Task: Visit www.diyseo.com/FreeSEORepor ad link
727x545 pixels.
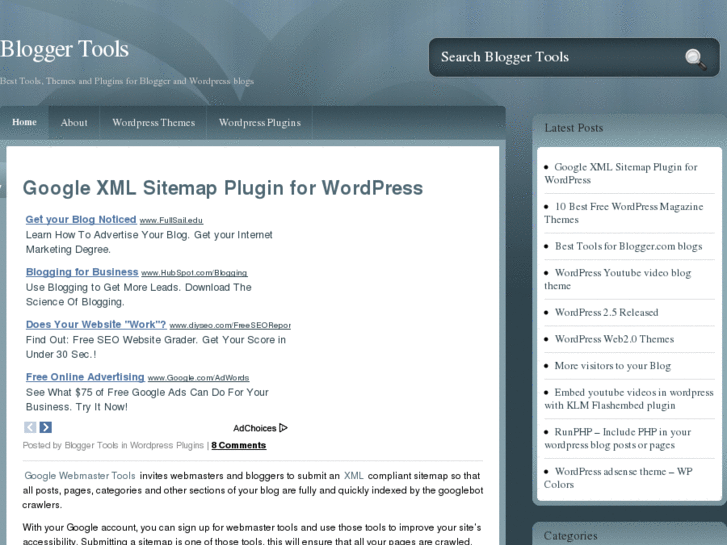Action: click(x=230, y=326)
